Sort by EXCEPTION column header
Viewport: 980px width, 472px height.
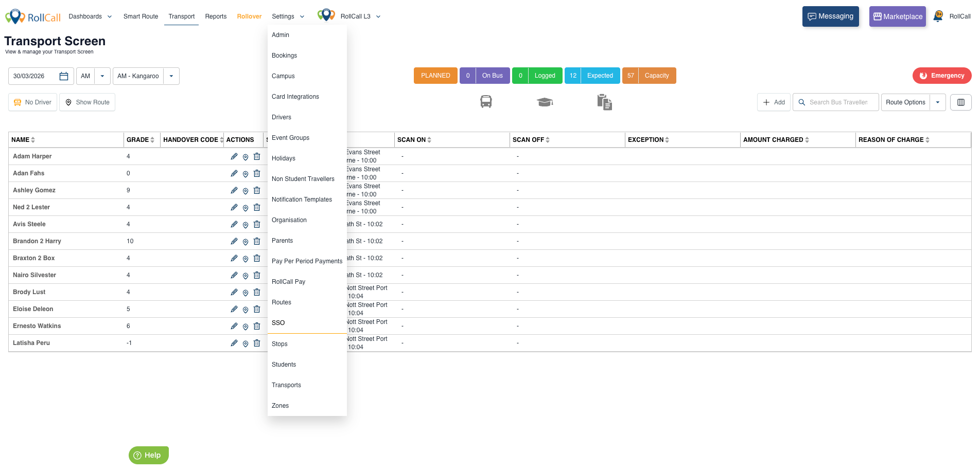(x=649, y=140)
